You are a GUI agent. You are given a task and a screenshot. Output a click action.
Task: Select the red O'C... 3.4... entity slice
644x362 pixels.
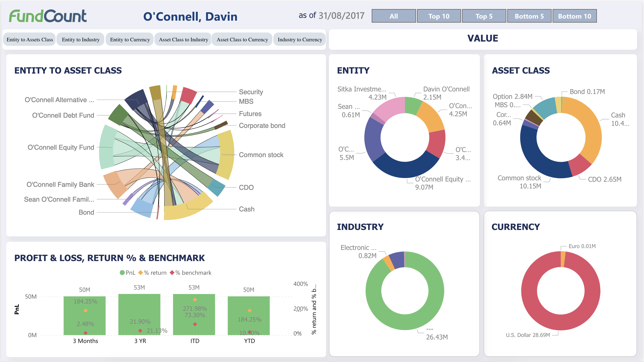(436, 144)
